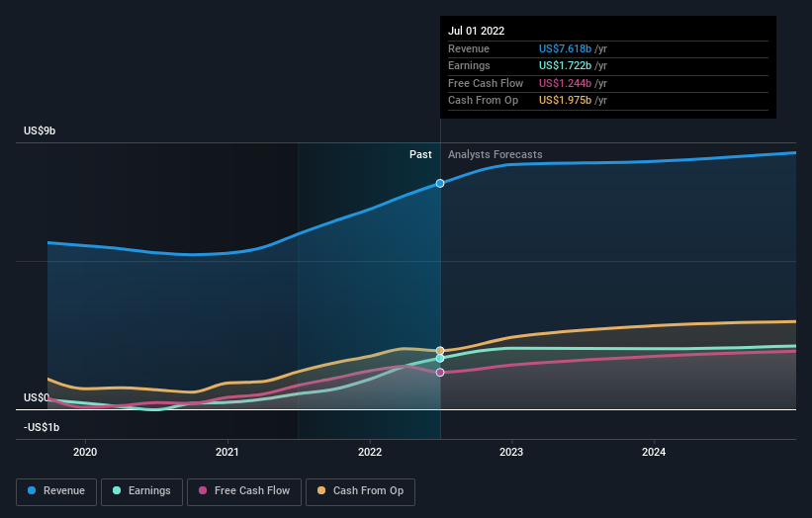Click the -US$1b y-axis label

point(42,427)
